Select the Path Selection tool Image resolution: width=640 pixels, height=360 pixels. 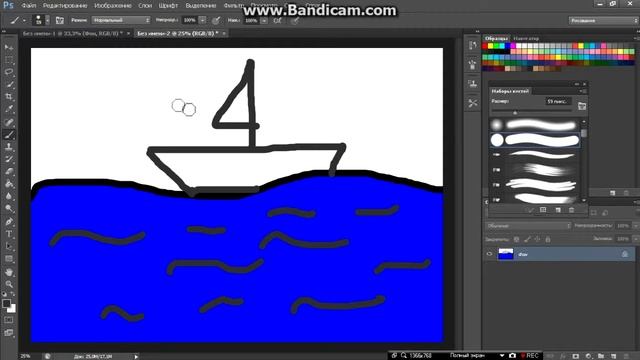click(9, 247)
